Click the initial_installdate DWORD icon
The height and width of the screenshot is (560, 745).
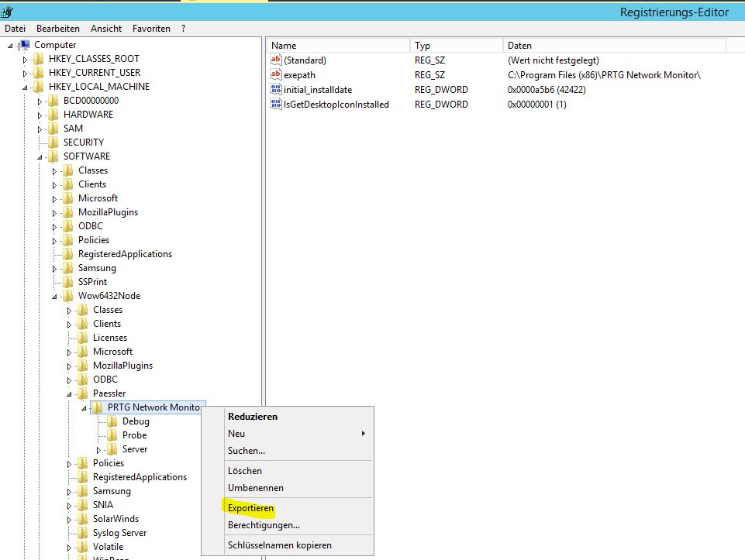pos(275,89)
